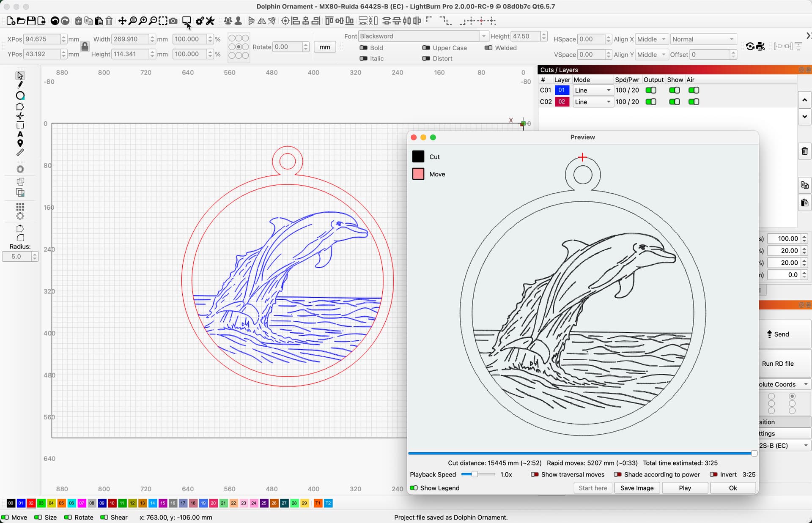Select the Measure ruler tool
812x523 pixels.
coord(20,153)
